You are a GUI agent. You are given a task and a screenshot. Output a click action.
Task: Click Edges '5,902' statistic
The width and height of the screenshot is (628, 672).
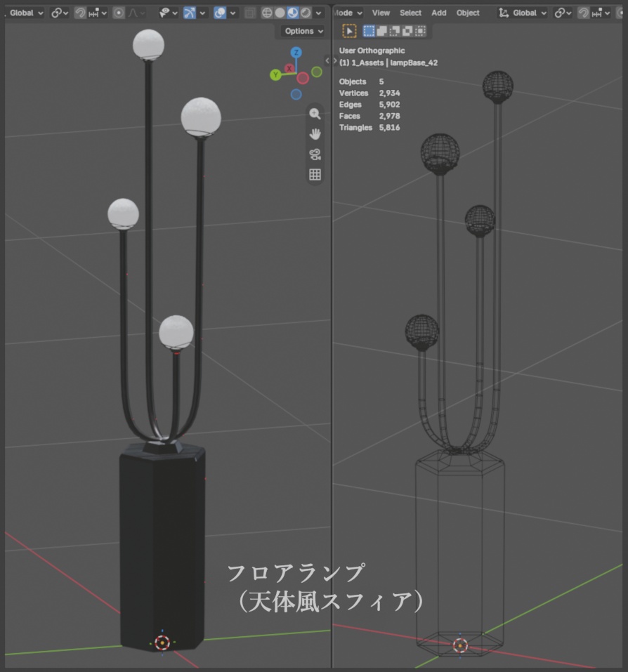[389, 105]
